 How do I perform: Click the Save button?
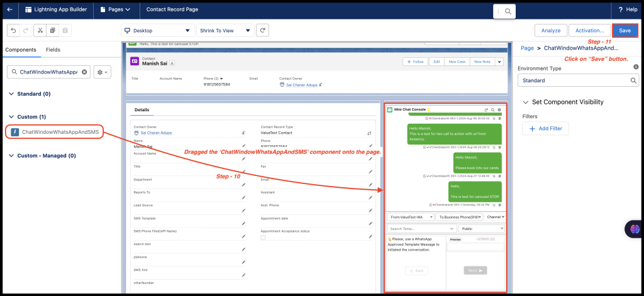[625, 30]
